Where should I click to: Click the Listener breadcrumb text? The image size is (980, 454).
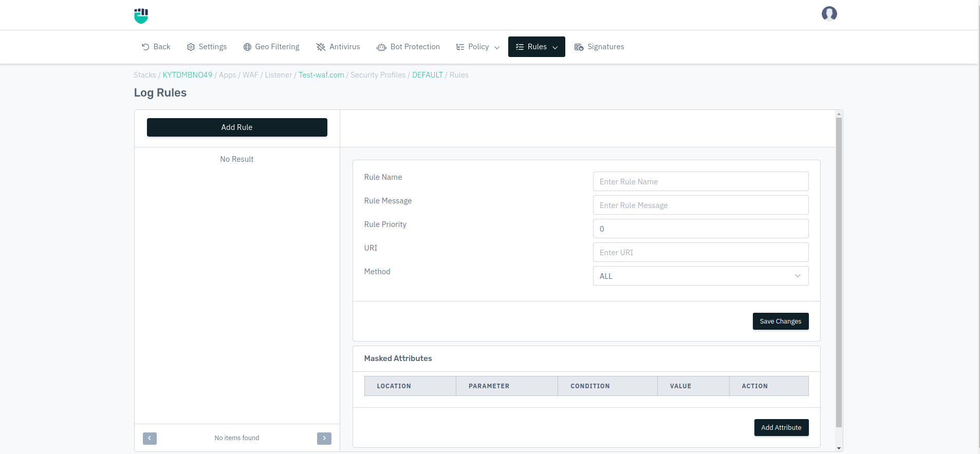[x=279, y=75]
